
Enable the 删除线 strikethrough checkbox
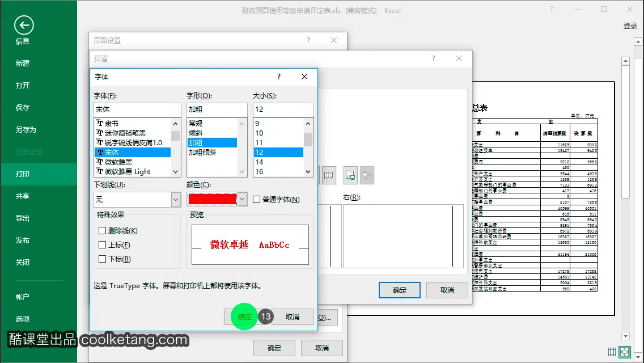tap(102, 231)
